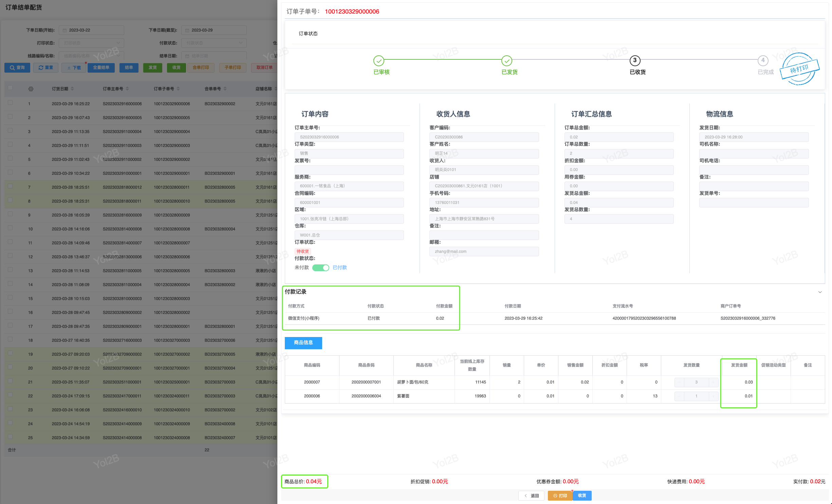Click the 重置 reset refresh button
832x504 pixels.
tap(46, 68)
